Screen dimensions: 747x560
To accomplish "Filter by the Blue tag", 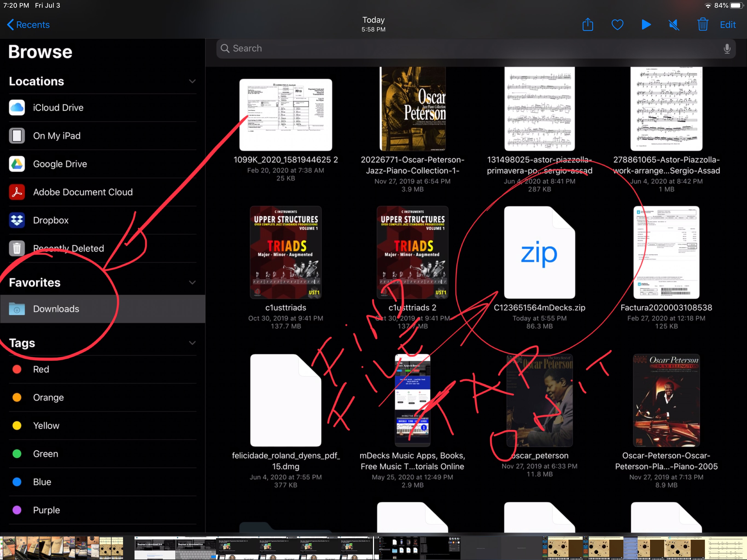I will click(102, 482).
